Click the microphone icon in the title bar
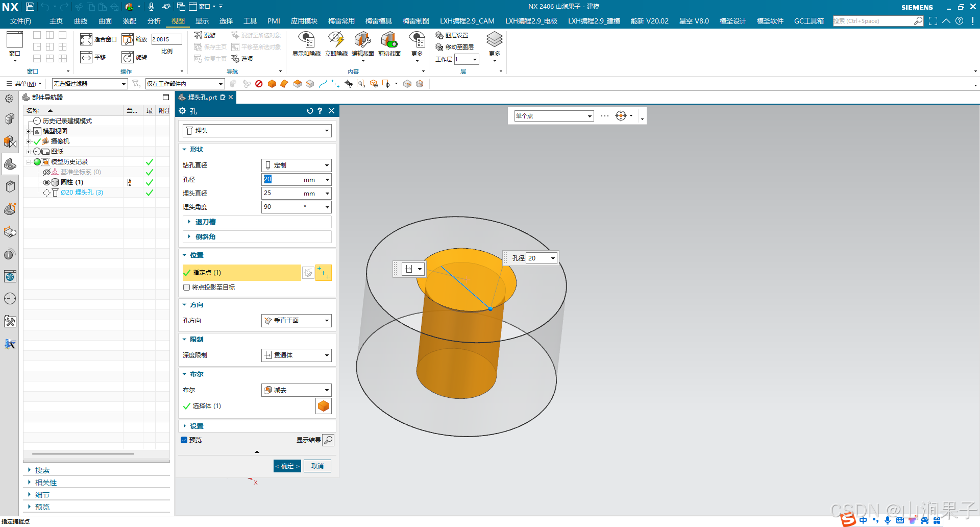The height and width of the screenshot is (527, 980). pos(151,7)
